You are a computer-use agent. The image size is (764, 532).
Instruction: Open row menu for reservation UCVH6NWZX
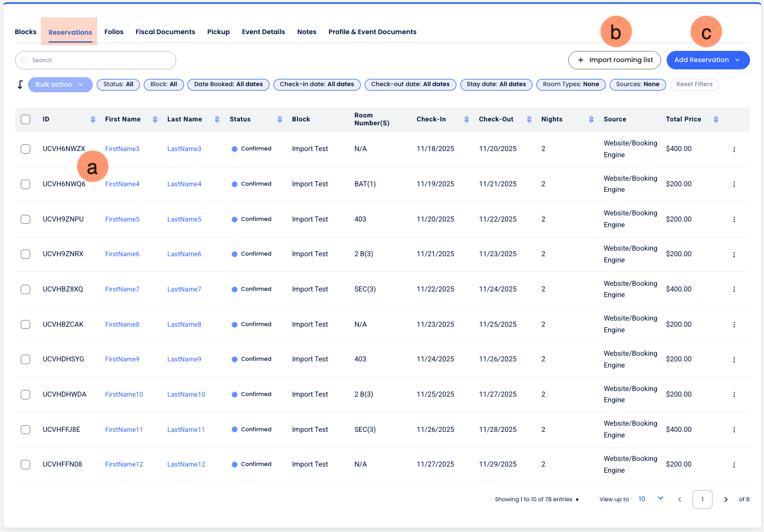pos(734,149)
